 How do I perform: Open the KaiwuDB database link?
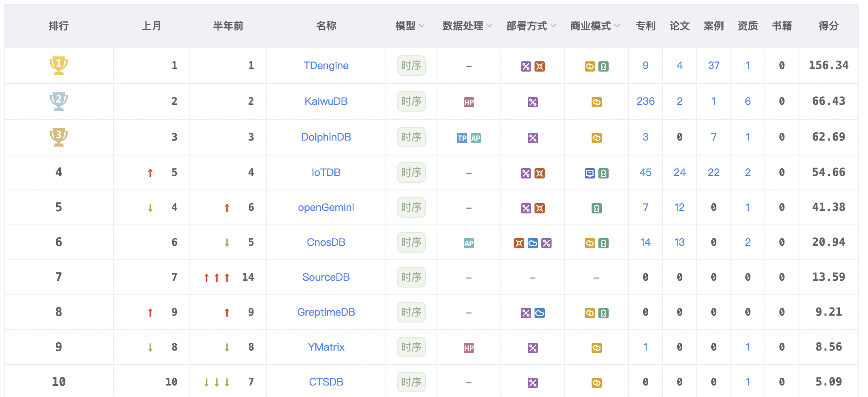[x=326, y=101]
